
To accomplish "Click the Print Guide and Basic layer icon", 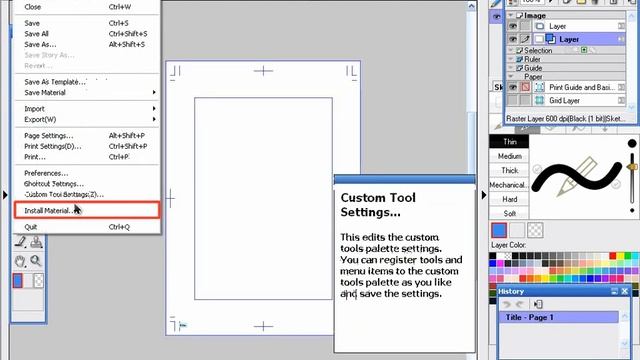I will point(540,87).
